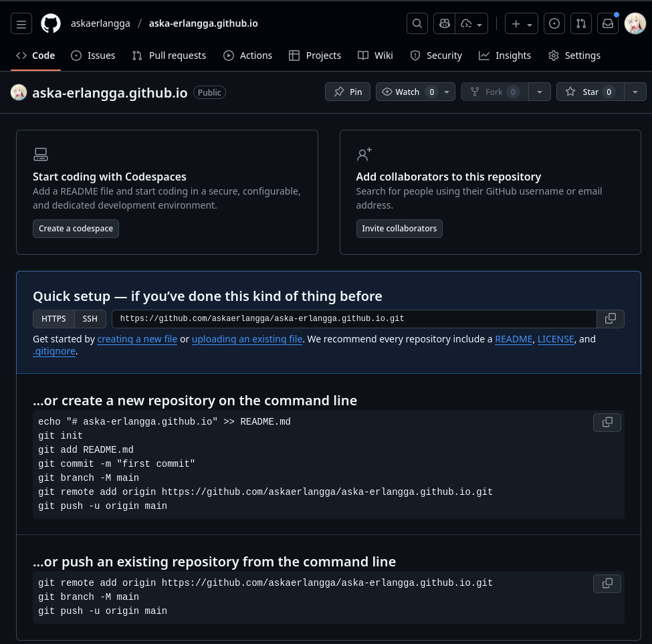Click the GitHub logo
Screen dimensions: 652x644
tap(51, 23)
